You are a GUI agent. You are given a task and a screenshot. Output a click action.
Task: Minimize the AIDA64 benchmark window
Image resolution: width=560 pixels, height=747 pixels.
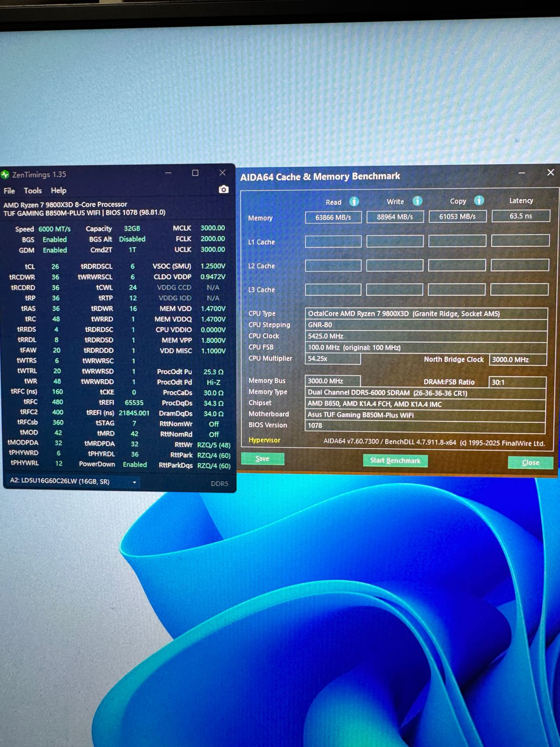(x=521, y=173)
